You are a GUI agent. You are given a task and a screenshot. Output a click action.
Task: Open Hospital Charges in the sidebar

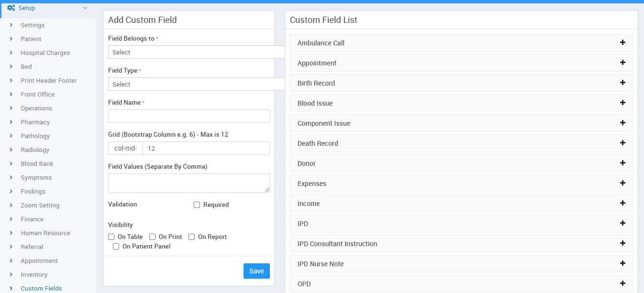tap(45, 53)
